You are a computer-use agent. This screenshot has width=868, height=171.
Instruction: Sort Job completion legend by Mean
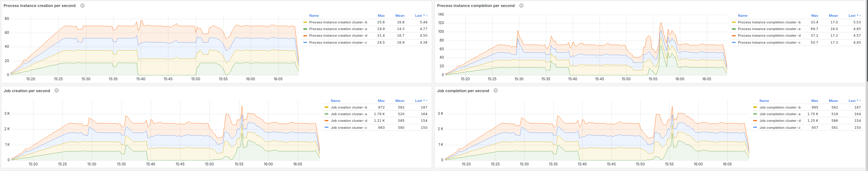point(833,101)
